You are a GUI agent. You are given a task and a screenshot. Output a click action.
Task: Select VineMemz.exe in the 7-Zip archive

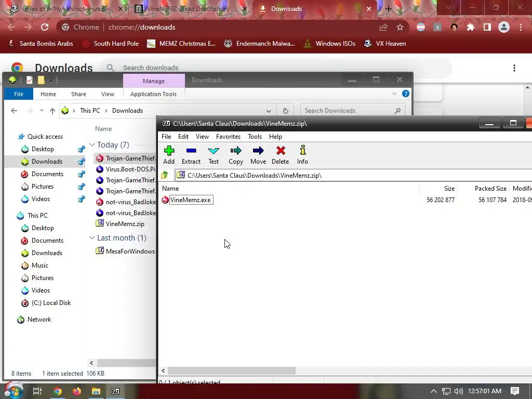click(x=190, y=200)
